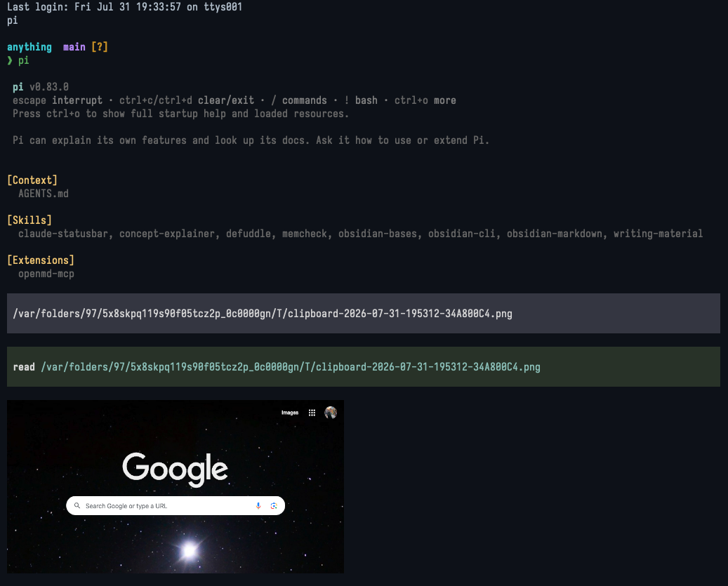
Task: Click the [?] git status indicator
Action: click(x=100, y=47)
